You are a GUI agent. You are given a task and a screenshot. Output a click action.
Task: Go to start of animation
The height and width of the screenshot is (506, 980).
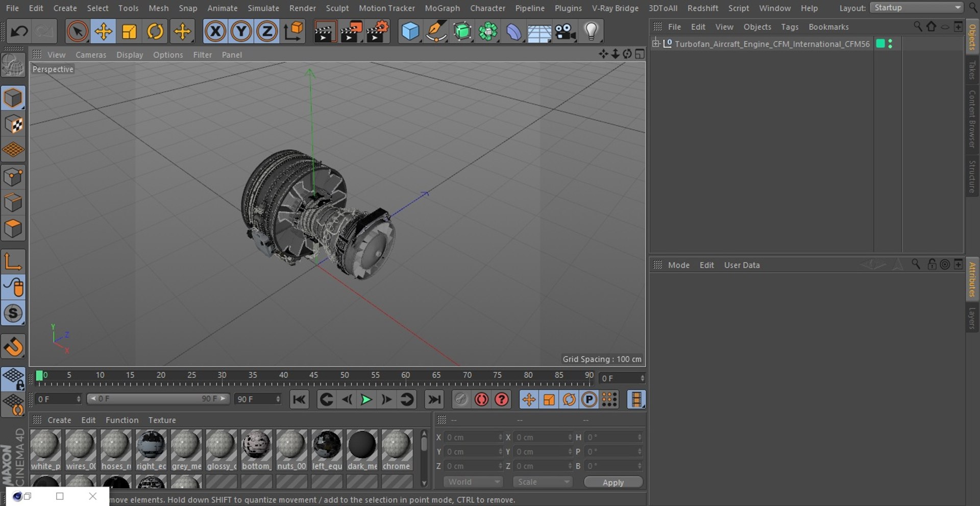pyautogui.click(x=299, y=399)
